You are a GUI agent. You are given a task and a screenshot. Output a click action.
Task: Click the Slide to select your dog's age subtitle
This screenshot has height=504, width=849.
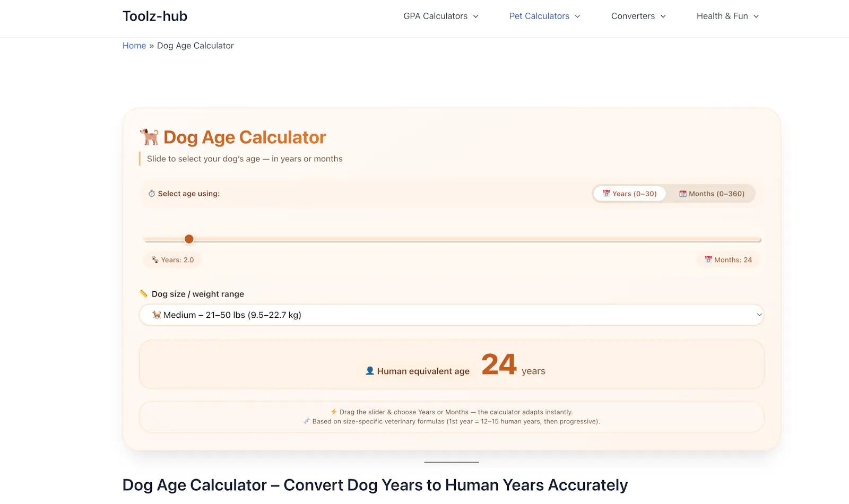click(245, 159)
